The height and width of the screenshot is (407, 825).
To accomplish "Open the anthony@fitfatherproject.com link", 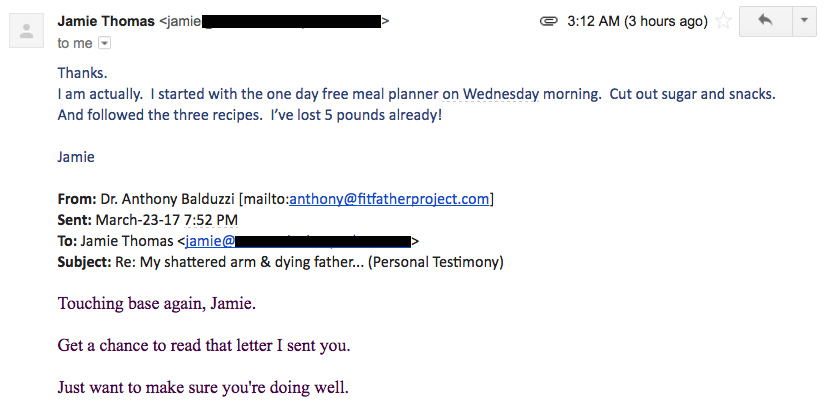I will pyautogui.click(x=389, y=199).
